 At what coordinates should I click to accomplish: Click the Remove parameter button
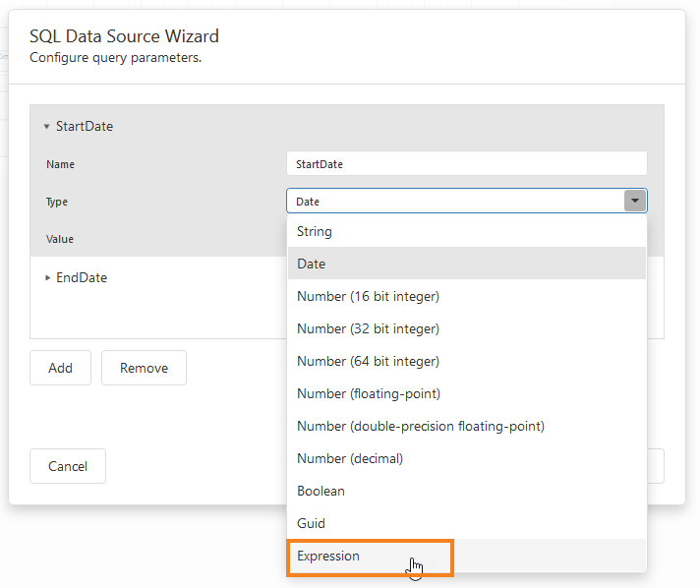pyautogui.click(x=144, y=368)
